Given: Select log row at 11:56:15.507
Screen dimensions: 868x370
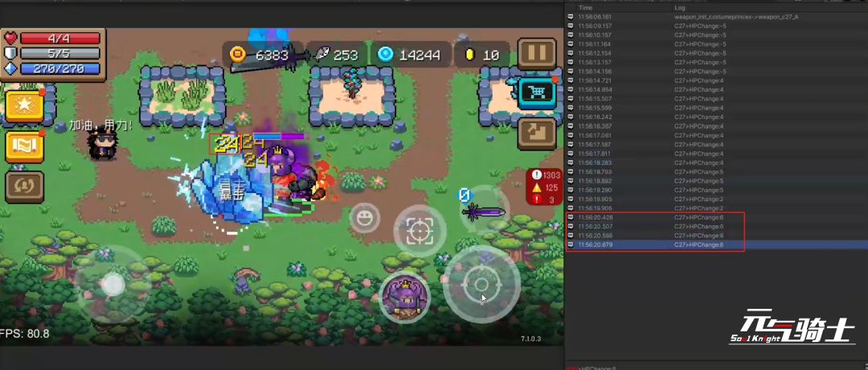Looking at the screenshot, I should pos(718,99).
